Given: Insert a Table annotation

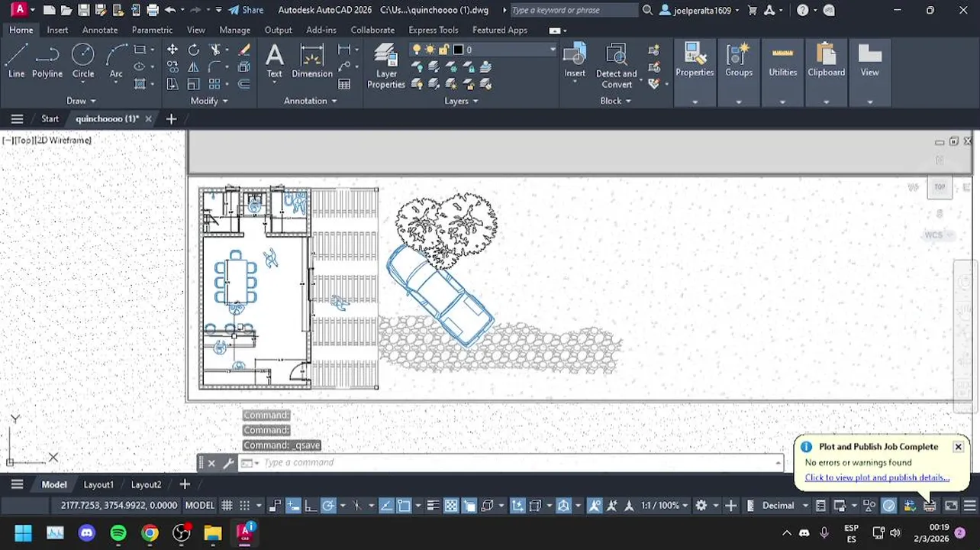Looking at the screenshot, I should [344, 84].
